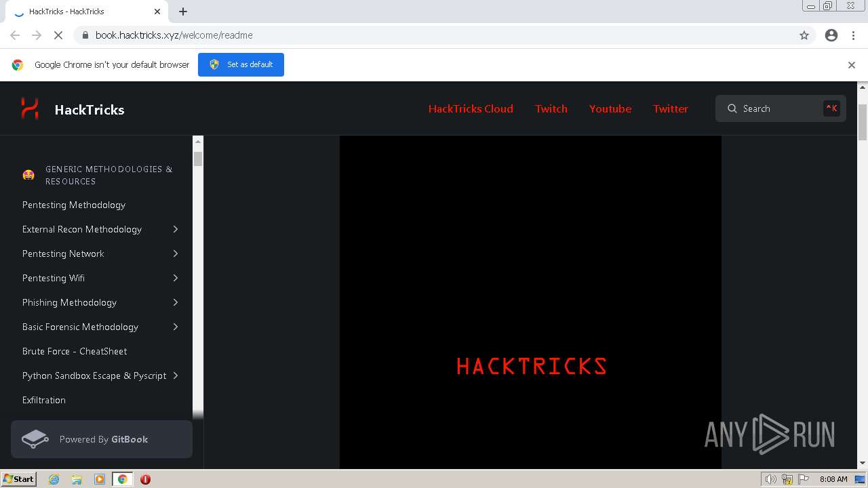
Task: Click the page vertical scrollbar thumb
Action: [863, 122]
